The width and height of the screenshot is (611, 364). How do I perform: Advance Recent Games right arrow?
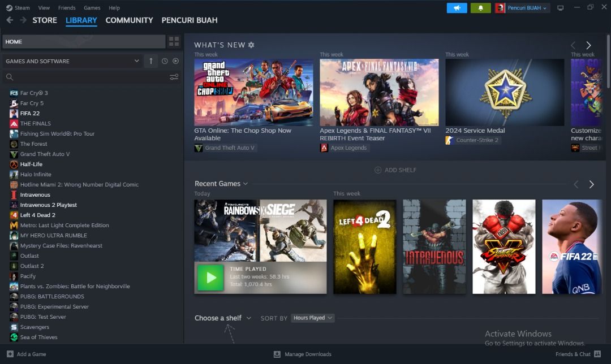point(591,184)
